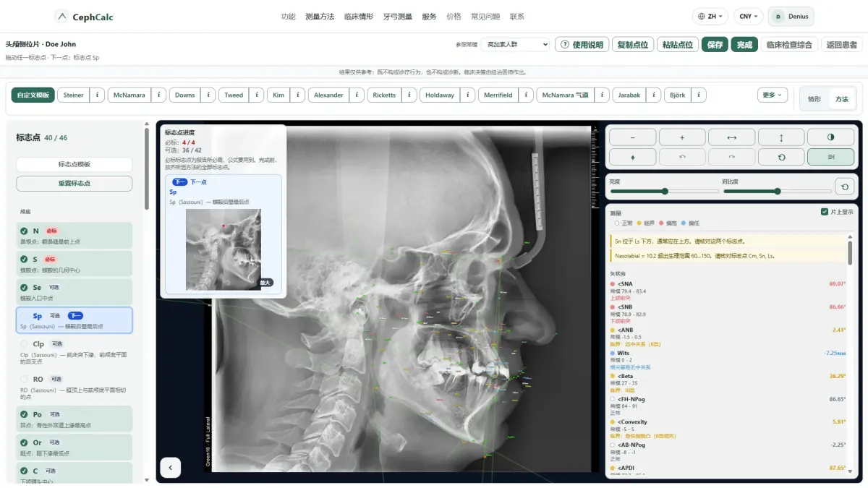Select the S landmark check row
Screen dimensions: 868x488
coord(75,263)
